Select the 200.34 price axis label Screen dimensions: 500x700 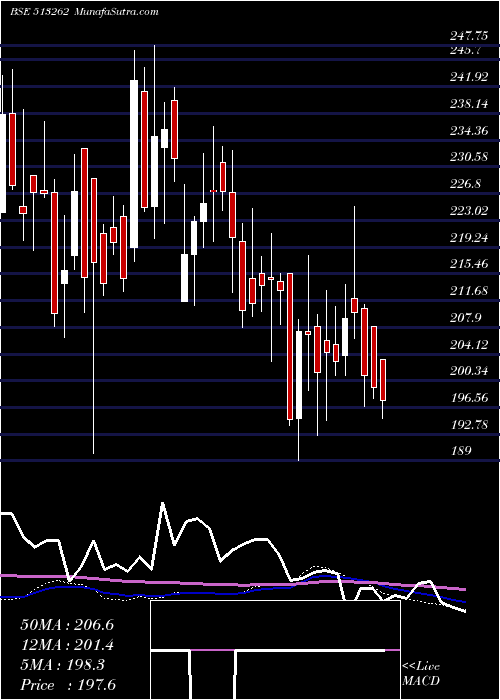pyautogui.click(x=469, y=371)
